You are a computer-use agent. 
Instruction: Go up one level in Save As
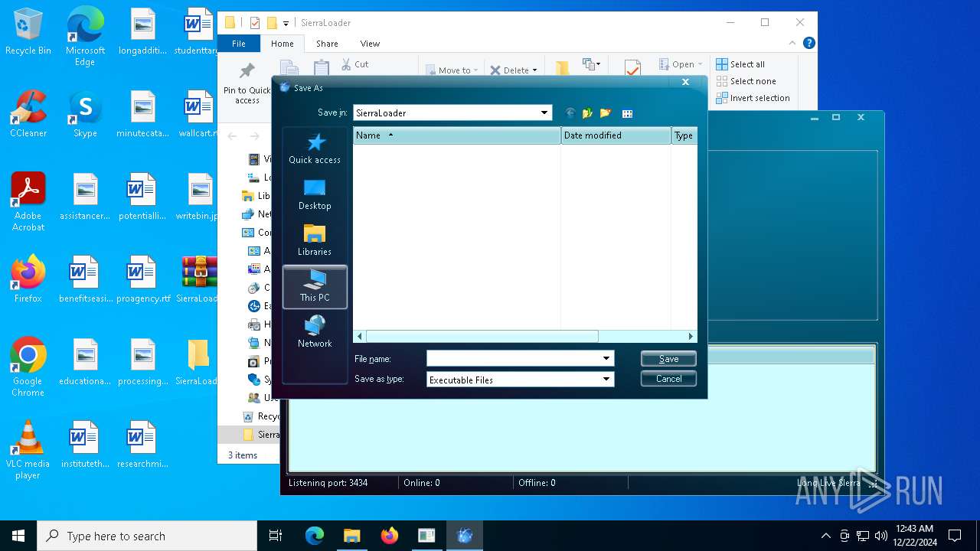[587, 113]
